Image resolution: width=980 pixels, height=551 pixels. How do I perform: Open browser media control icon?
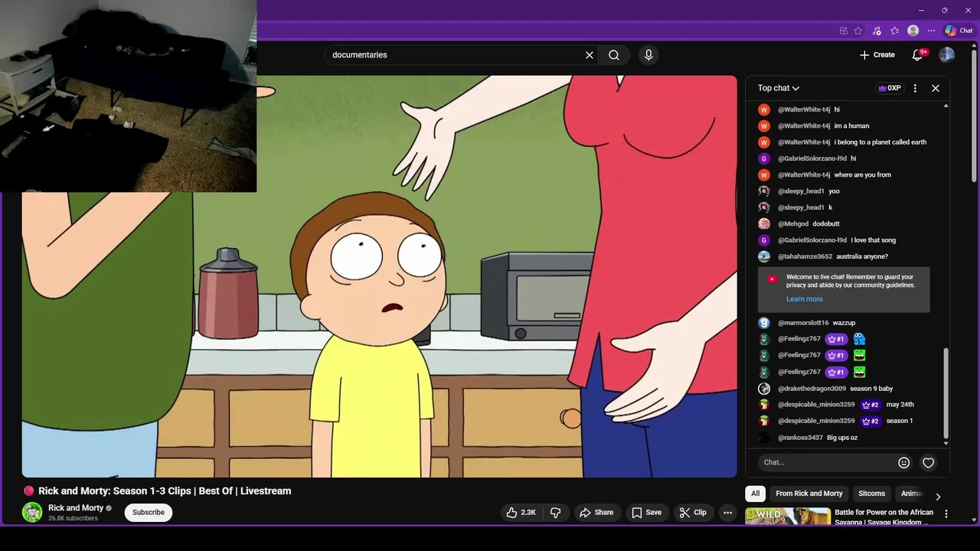[877, 31]
